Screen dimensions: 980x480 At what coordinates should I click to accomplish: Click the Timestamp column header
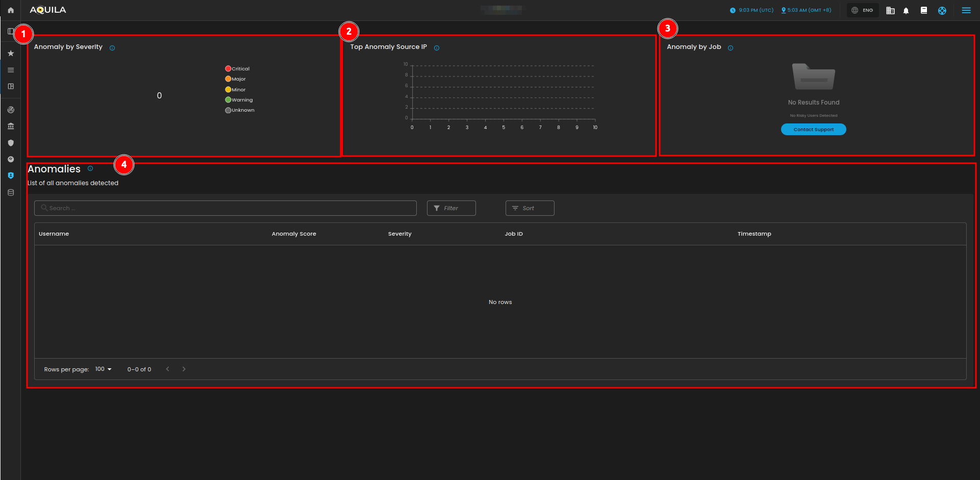[x=754, y=234]
